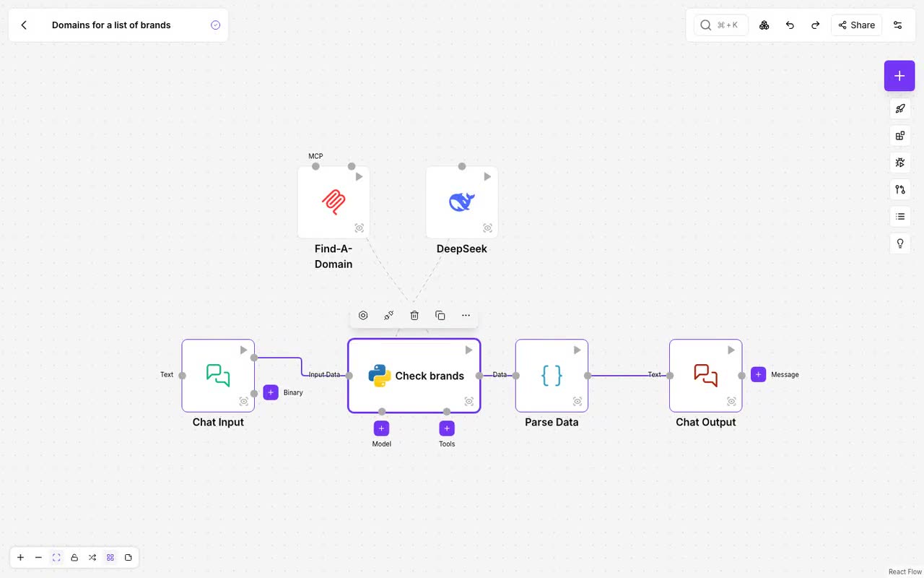
Task: Select the Find-A-Domain node's red coil logo
Action: click(x=334, y=202)
